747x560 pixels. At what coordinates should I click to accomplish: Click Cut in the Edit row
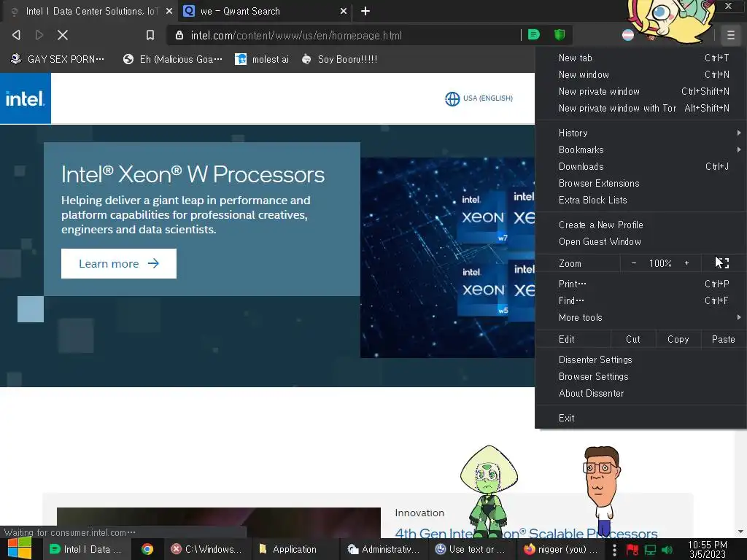tap(632, 339)
